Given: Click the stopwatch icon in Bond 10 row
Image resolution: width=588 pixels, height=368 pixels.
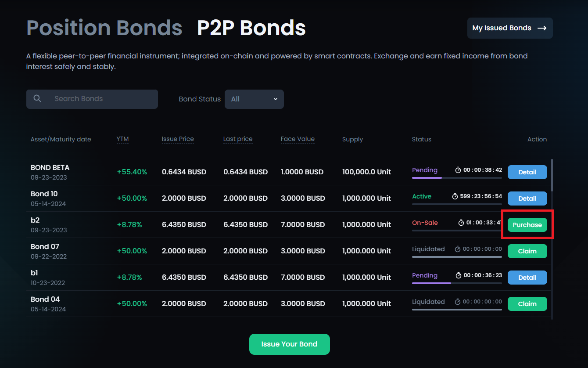Looking at the screenshot, I should 455,196.
